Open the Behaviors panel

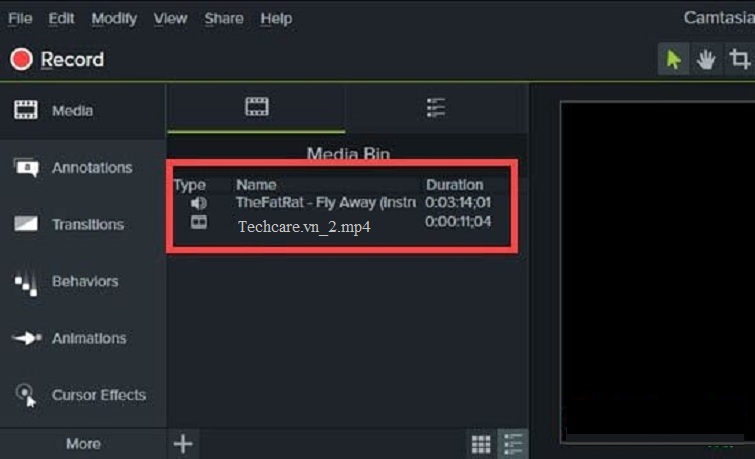tap(82, 282)
